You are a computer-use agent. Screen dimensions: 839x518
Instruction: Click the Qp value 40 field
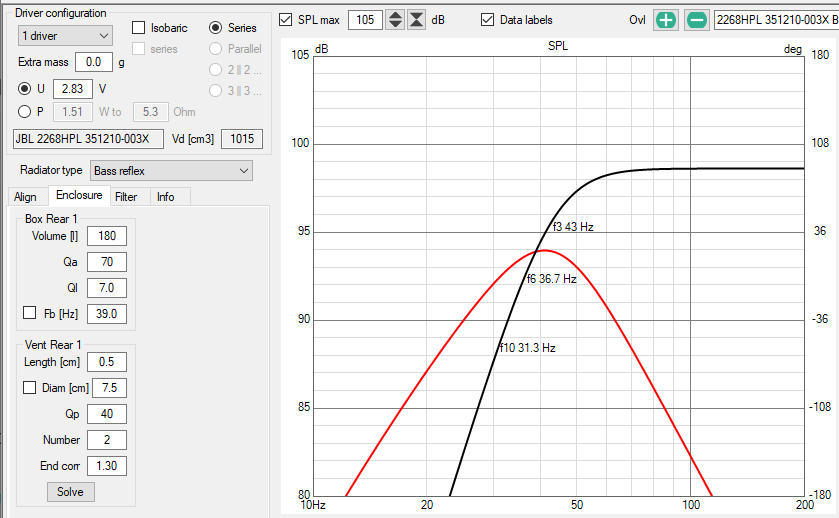(x=107, y=414)
